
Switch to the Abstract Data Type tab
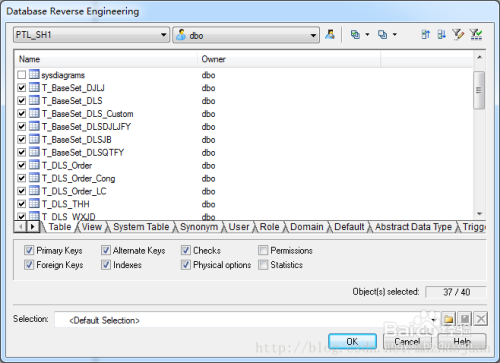[x=413, y=227]
